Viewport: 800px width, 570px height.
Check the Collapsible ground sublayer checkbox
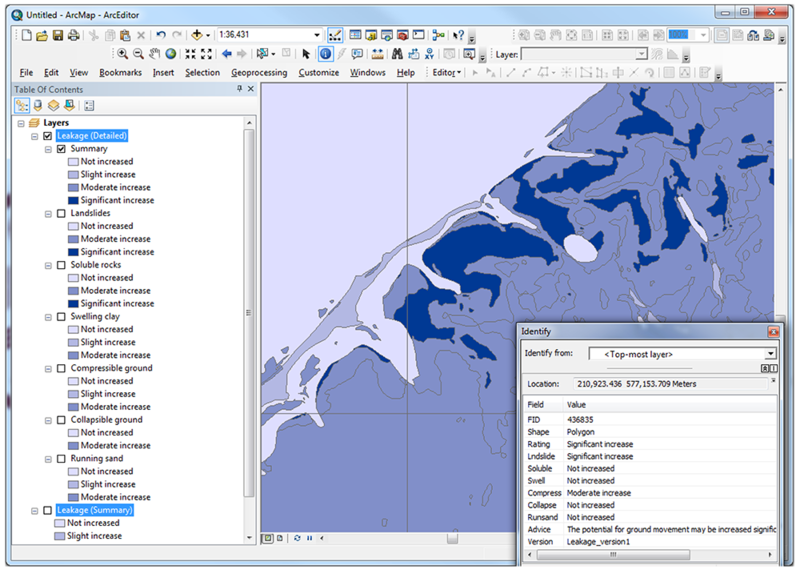pos(61,420)
